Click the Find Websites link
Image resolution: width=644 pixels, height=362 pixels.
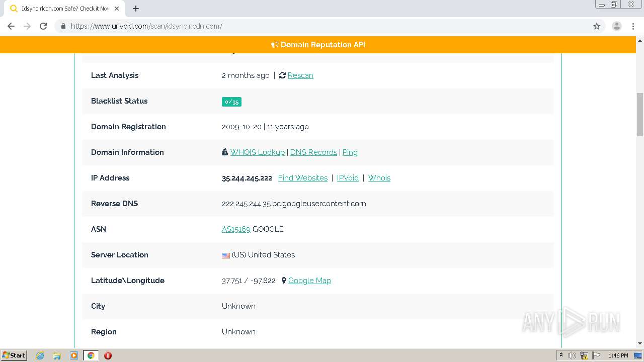click(x=303, y=178)
